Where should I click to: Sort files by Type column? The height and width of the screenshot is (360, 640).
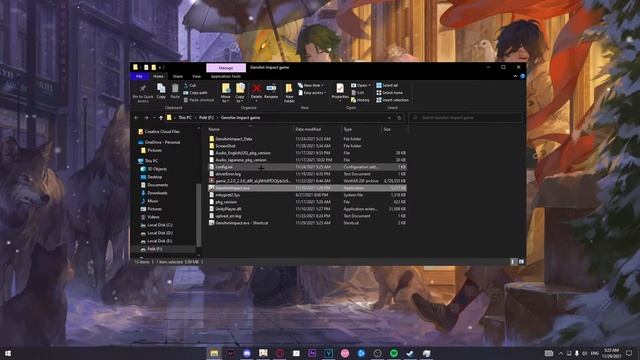coord(361,129)
